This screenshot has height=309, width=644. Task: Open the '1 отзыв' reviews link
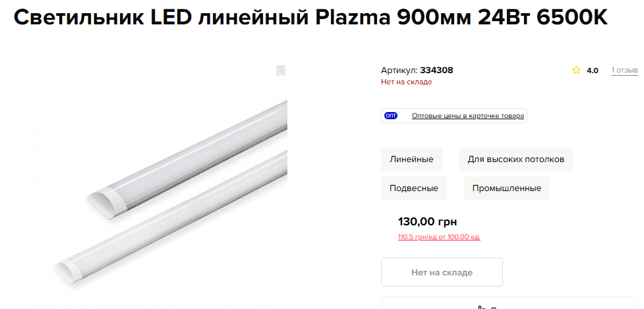(624, 70)
